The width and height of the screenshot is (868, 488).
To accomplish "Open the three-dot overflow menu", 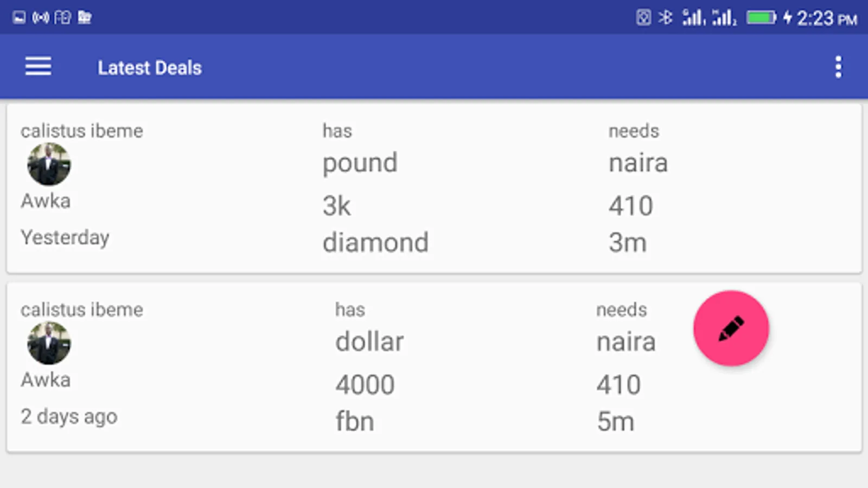I will point(838,67).
